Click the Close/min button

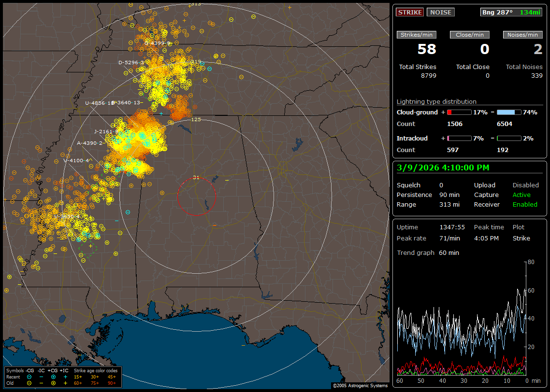click(470, 35)
